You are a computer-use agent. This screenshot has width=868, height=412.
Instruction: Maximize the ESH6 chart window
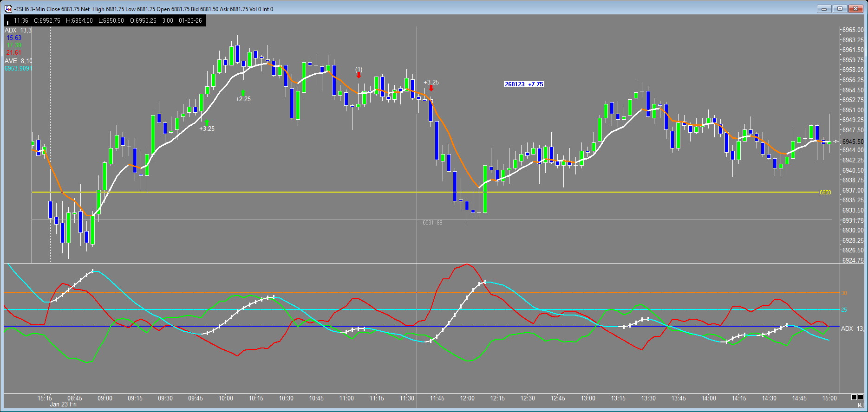839,9
